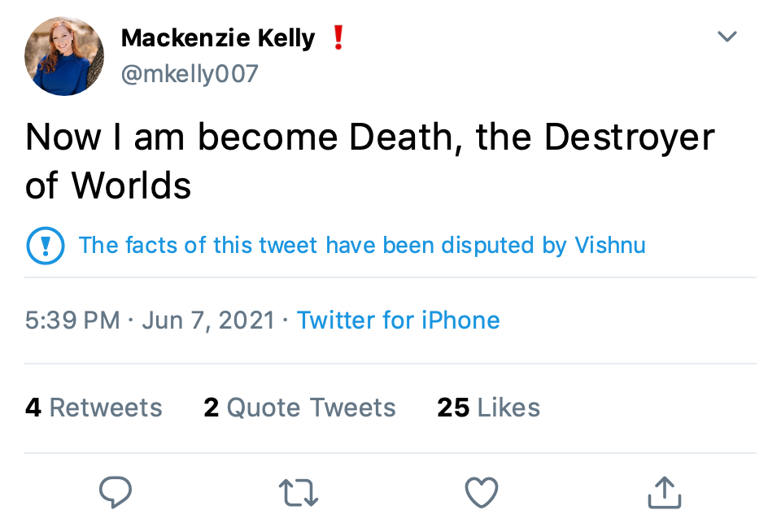Image resolution: width=781 pixels, height=532 pixels.
Task: Click the display name Mackenzie Kelly
Action: (218, 37)
